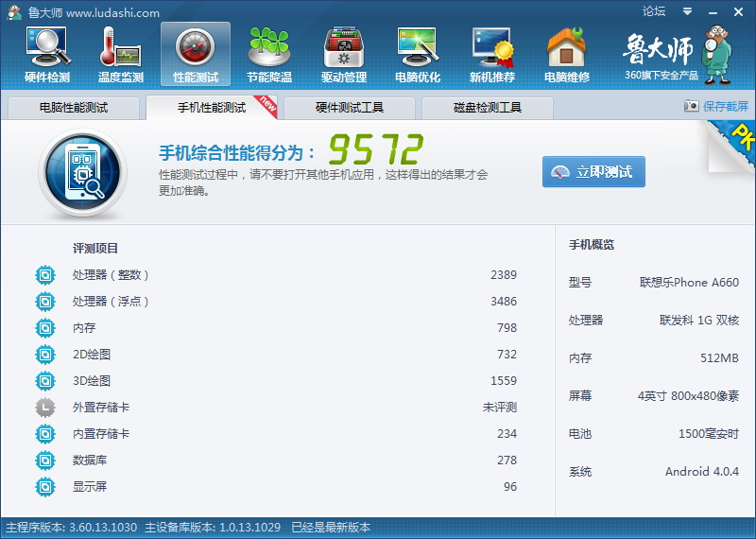This screenshot has height=539, width=756.
Task: Switch to 硬件测试工具 tab
Action: (350, 108)
